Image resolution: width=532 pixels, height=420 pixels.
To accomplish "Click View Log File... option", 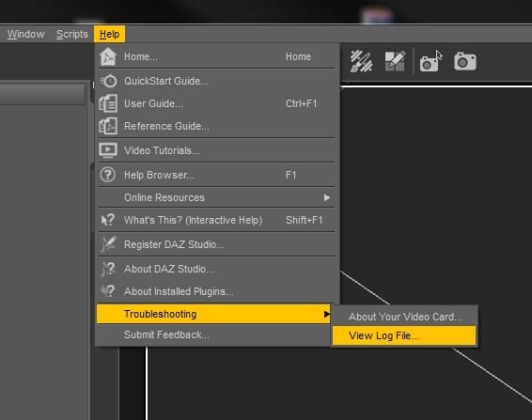I will click(404, 335).
